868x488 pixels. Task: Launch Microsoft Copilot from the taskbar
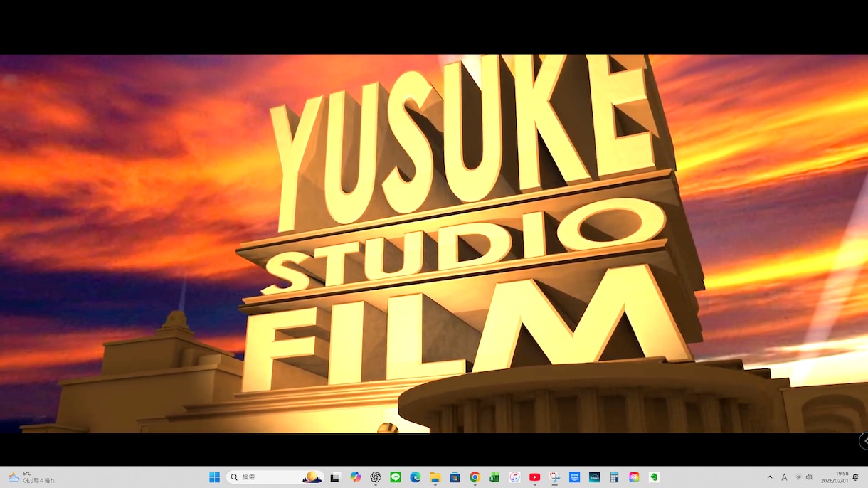[x=356, y=477]
